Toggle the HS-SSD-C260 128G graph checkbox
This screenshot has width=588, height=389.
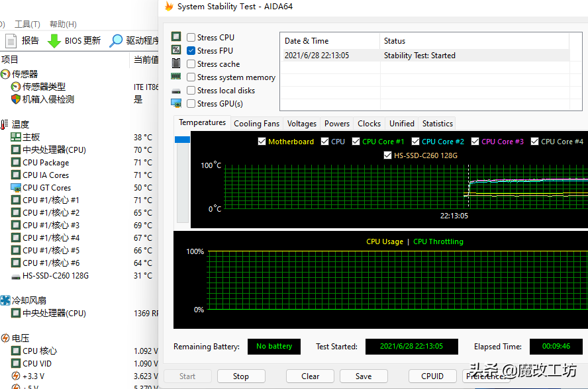[x=388, y=155]
